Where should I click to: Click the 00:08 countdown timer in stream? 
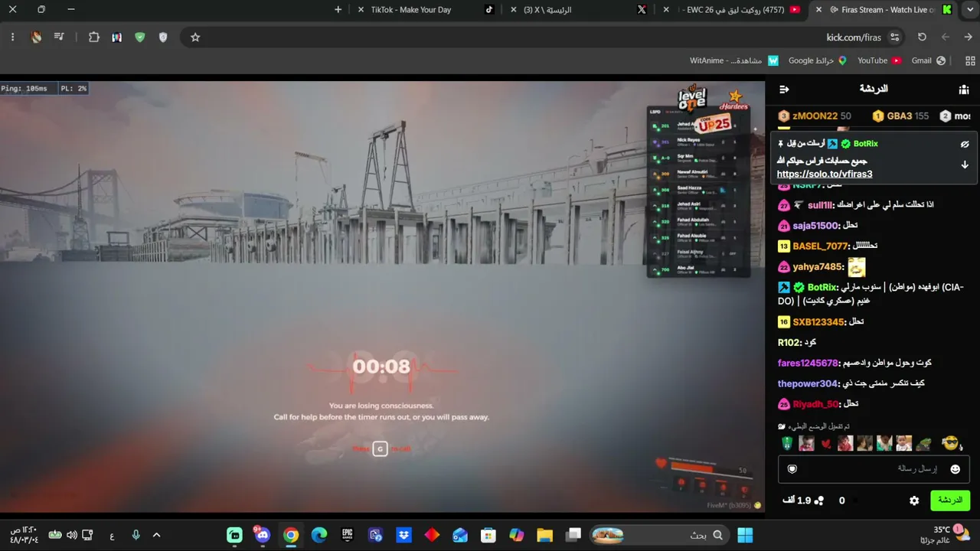381,367
